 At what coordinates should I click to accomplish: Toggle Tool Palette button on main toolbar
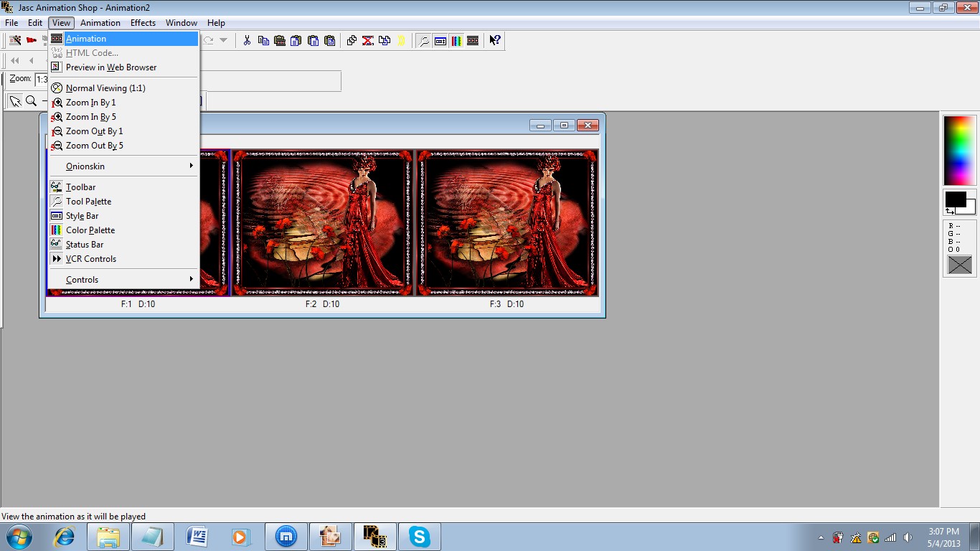(x=424, y=40)
